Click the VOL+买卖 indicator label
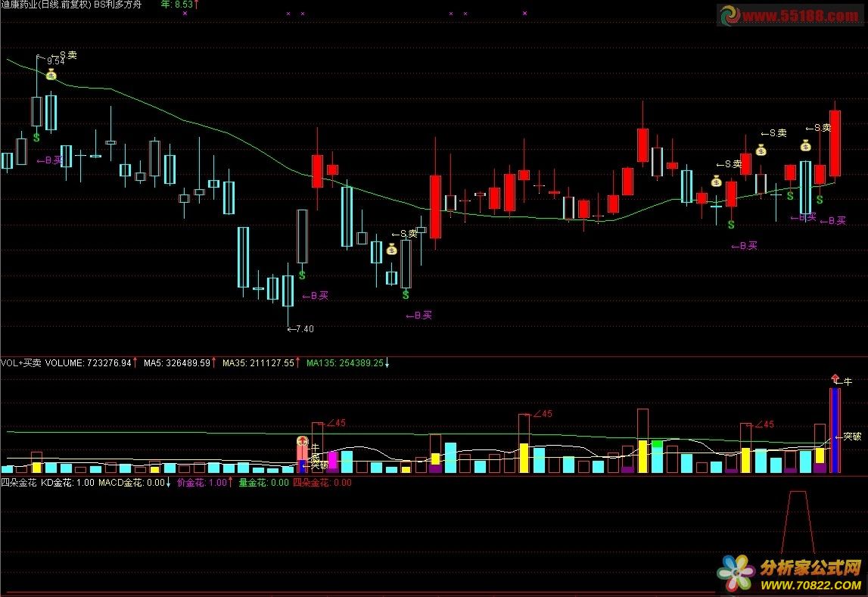The height and width of the screenshot is (597, 868). click(21, 363)
